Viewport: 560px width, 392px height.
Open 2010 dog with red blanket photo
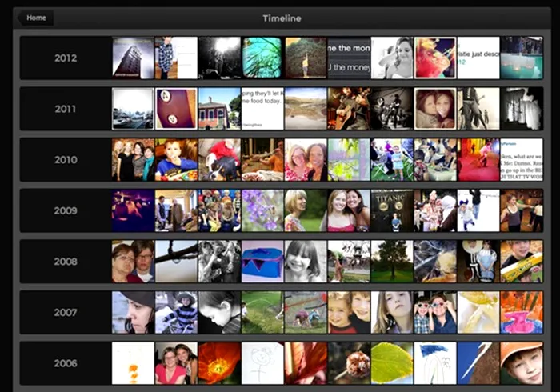click(219, 159)
